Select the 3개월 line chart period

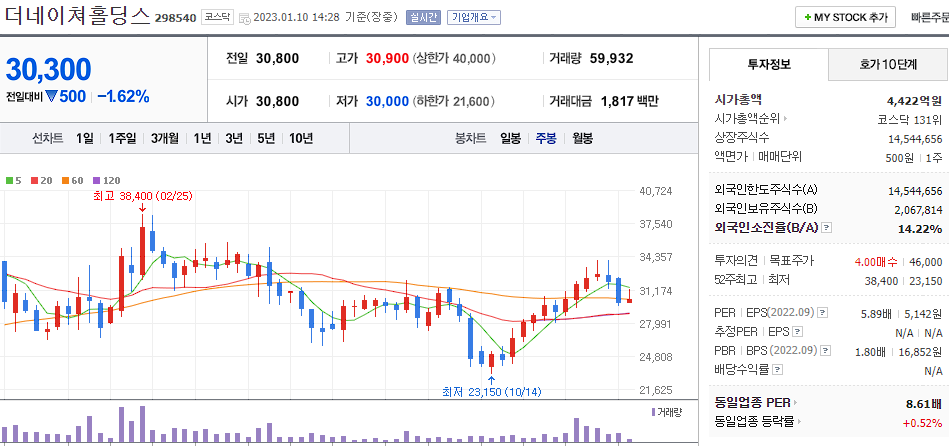165,138
